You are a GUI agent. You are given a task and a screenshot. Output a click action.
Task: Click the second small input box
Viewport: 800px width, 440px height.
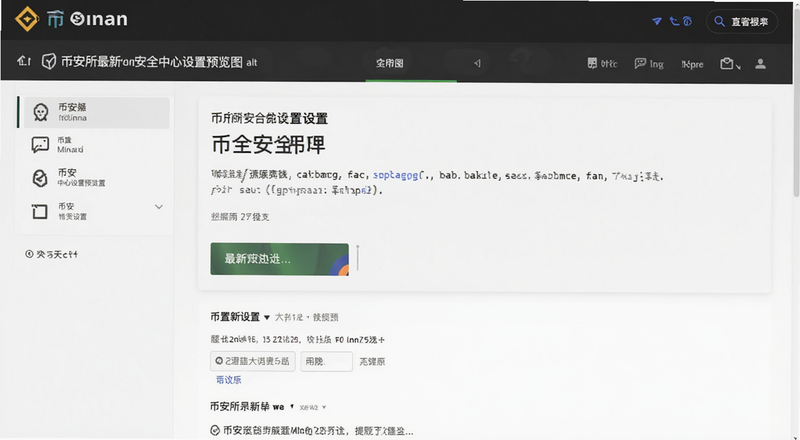327,361
